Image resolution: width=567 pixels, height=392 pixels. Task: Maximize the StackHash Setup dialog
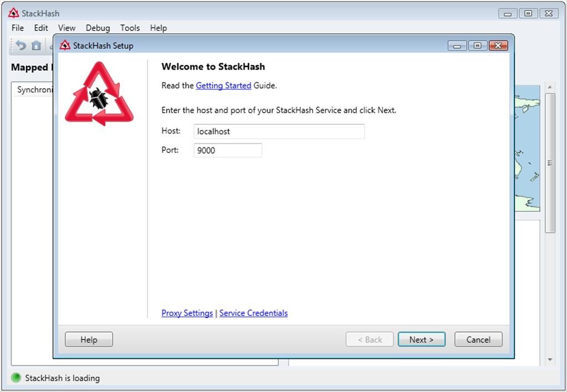(x=478, y=45)
